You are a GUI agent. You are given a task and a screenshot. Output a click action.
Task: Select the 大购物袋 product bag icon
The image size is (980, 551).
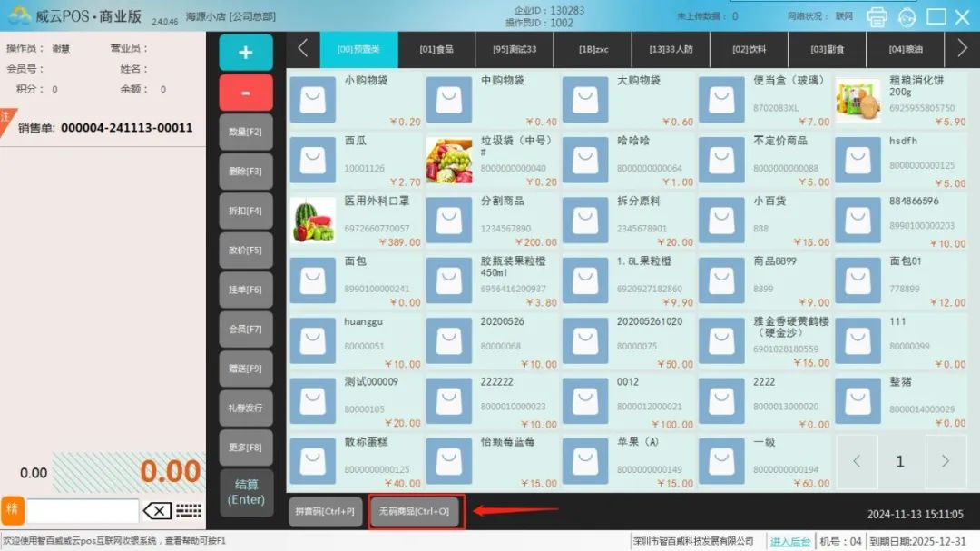pos(585,100)
